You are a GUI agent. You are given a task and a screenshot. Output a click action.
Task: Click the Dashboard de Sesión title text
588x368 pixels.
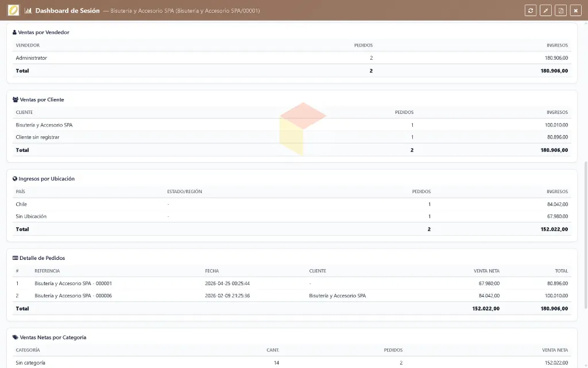click(68, 10)
